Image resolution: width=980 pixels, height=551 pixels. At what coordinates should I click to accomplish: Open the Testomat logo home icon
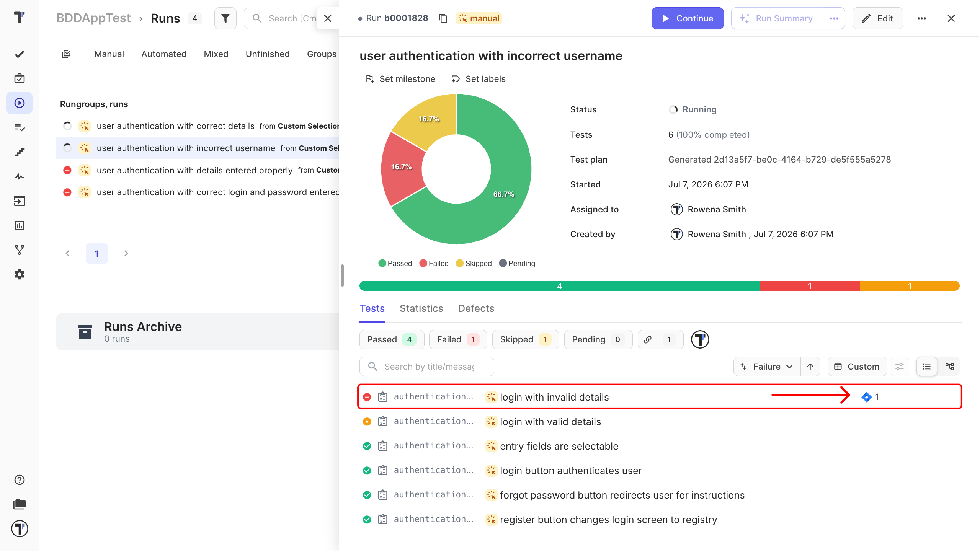tap(19, 17)
